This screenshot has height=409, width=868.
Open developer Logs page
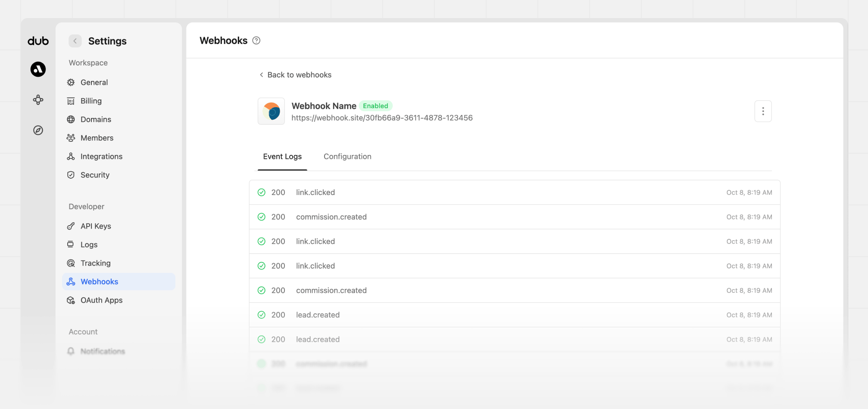tap(119, 245)
